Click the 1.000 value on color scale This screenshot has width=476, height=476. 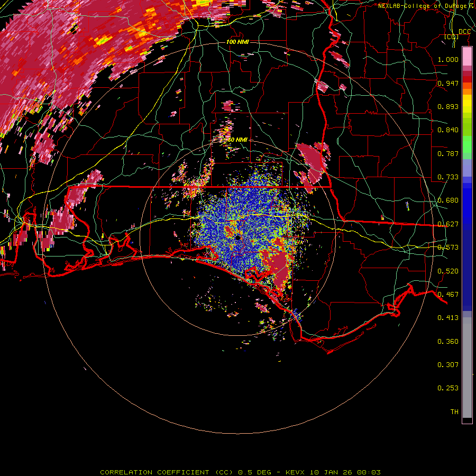pos(448,59)
